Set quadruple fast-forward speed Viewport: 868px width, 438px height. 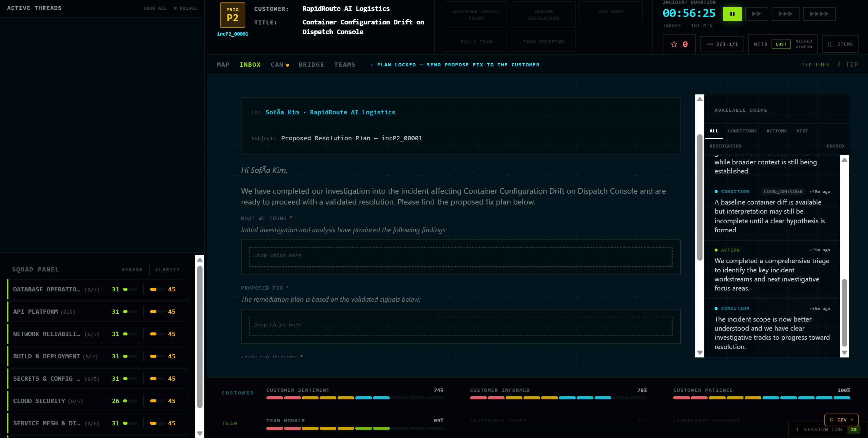pos(819,14)
